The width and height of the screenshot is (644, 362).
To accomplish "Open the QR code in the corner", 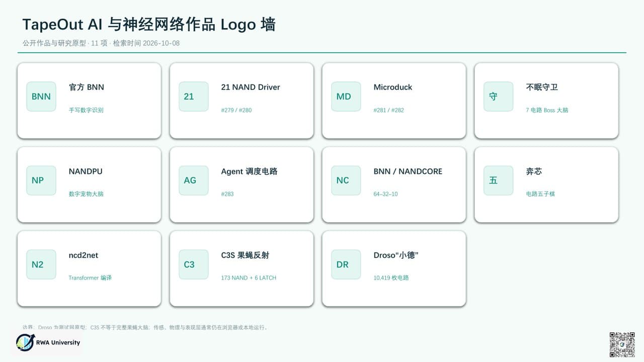I will pyautogui.click(x=622, y=344).
